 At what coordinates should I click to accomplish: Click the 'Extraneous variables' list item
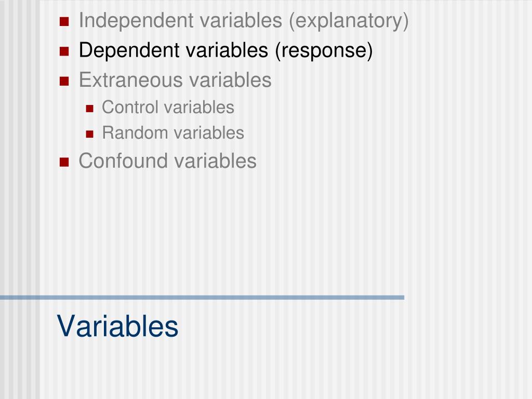tap(175, 80)
